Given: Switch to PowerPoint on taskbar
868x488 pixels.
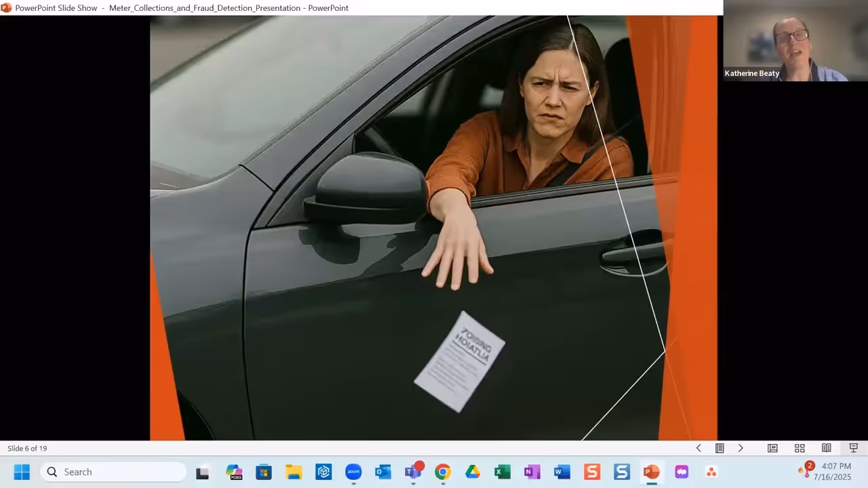Looking at the screenshot, I should click(x=652, y=472).
